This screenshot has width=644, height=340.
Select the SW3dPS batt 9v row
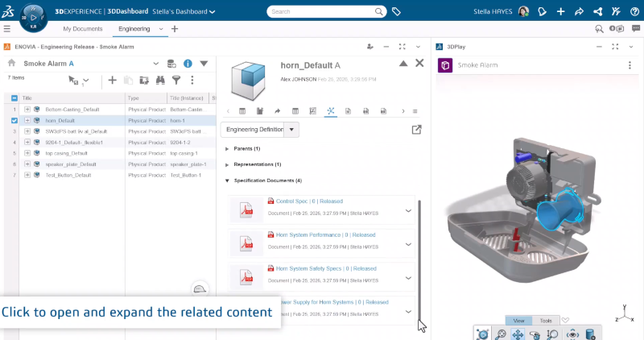110,131
